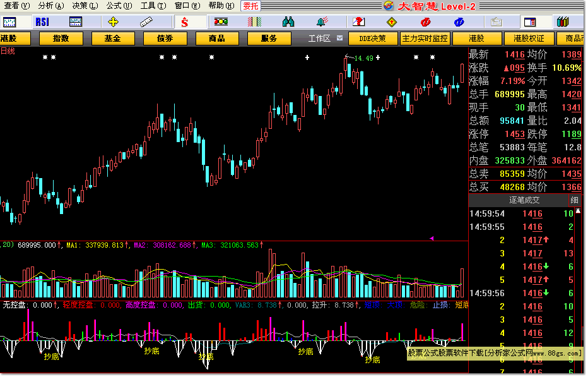
Task: Click the window layout icon
Action: click(530, 22)
